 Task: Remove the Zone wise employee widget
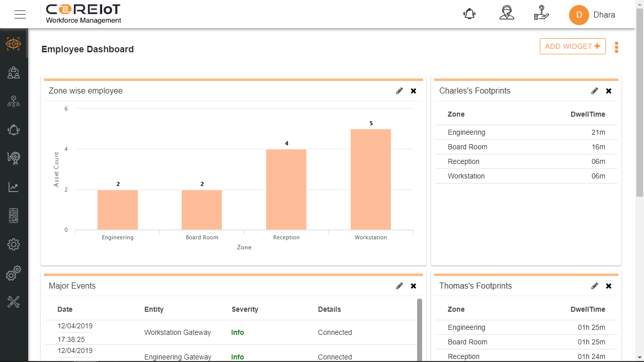click(414, 91)
